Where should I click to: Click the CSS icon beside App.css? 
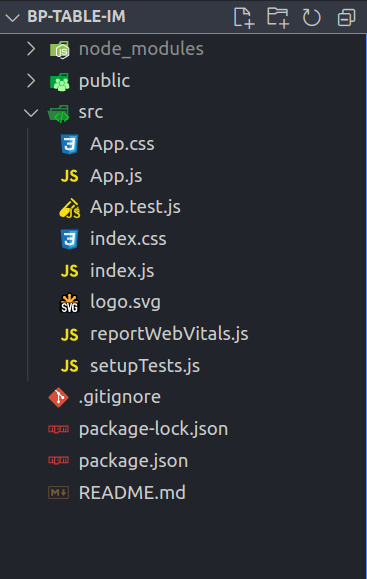coord(69,144)
